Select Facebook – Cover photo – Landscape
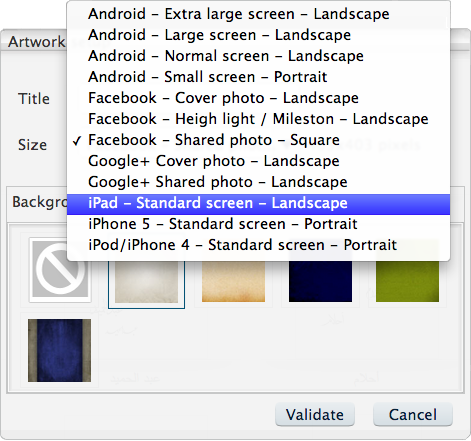This screenshot has height=441, width=471. pyautogui.click(x=258, y=98)
